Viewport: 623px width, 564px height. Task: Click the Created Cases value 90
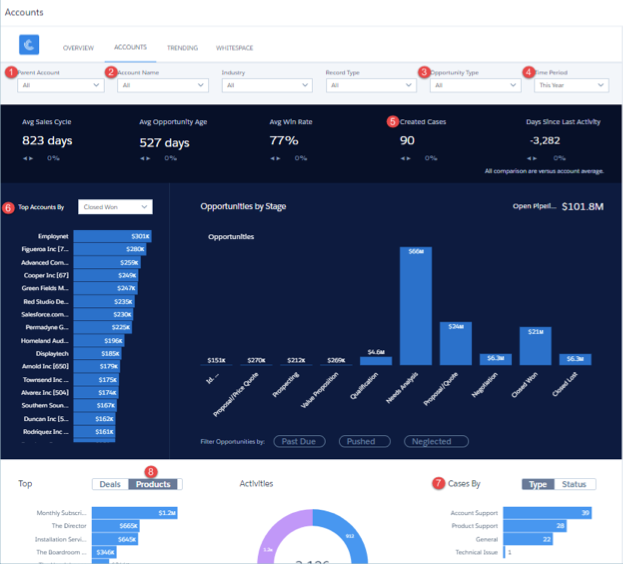pos(407,141)
